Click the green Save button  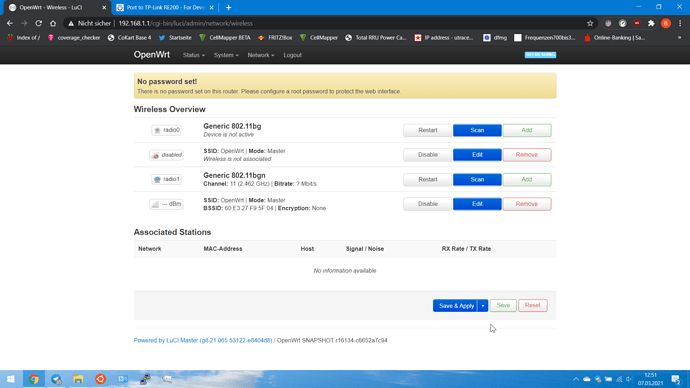[x=503, y=306]
